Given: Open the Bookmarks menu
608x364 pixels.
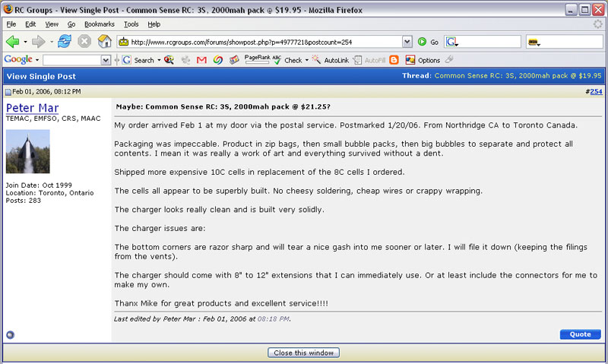Looking at the screenshot, I should (100, 24).
